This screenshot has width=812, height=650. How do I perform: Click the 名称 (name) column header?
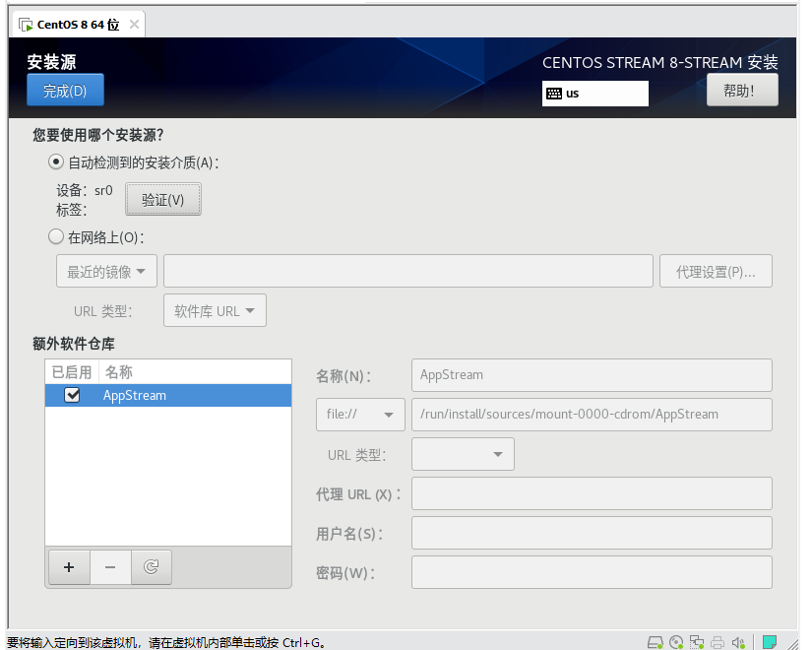pos(119,372)
